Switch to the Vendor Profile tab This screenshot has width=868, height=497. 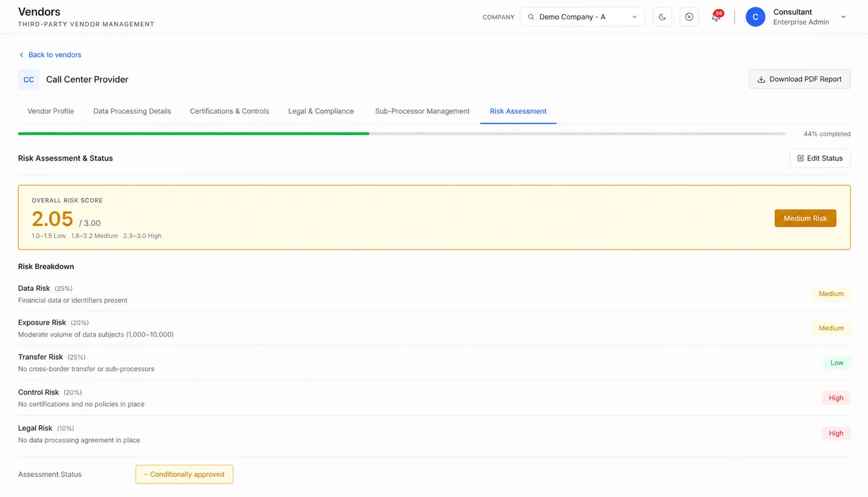click(50, 111)
